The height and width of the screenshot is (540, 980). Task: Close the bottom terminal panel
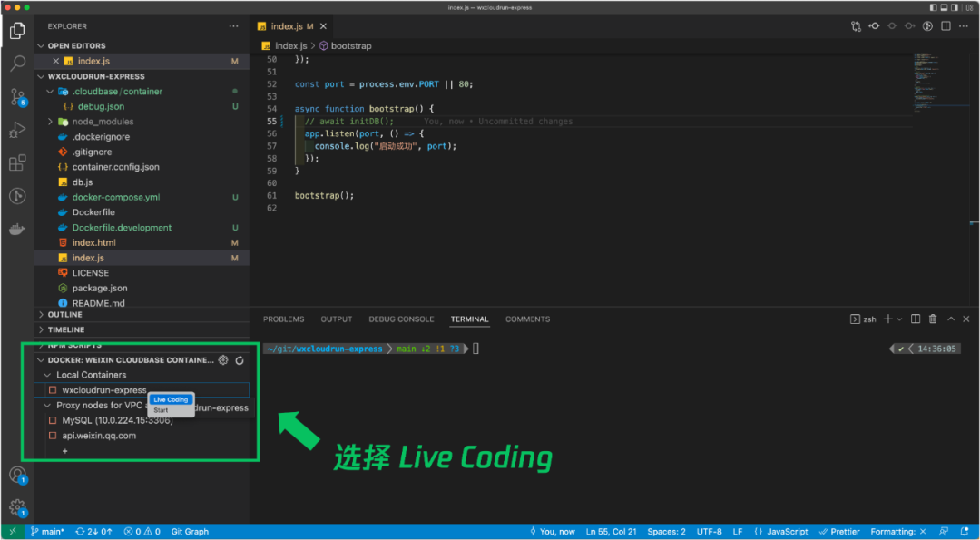click(966, 319)
